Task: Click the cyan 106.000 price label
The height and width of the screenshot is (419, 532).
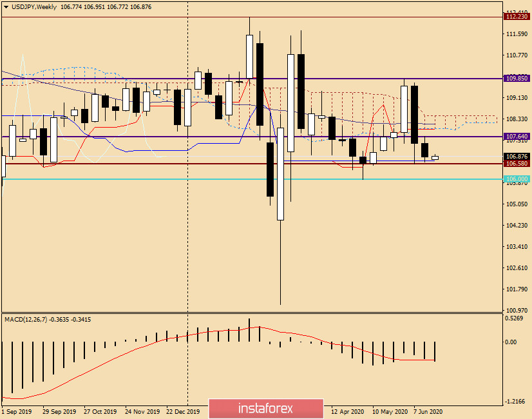Action: pos(517,179)
